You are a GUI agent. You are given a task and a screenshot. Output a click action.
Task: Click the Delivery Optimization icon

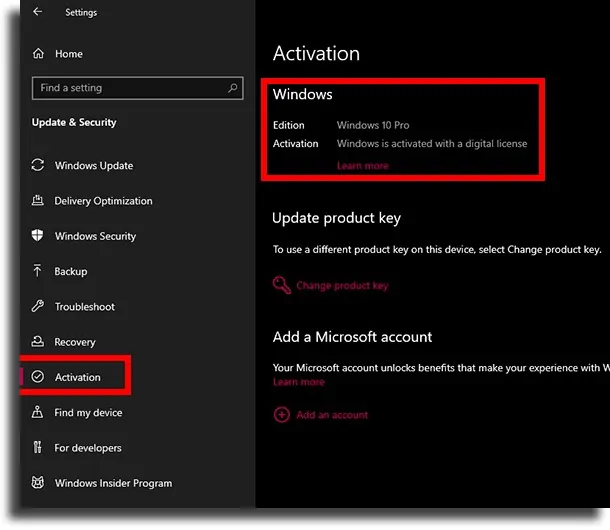click(x=37, y=200)
